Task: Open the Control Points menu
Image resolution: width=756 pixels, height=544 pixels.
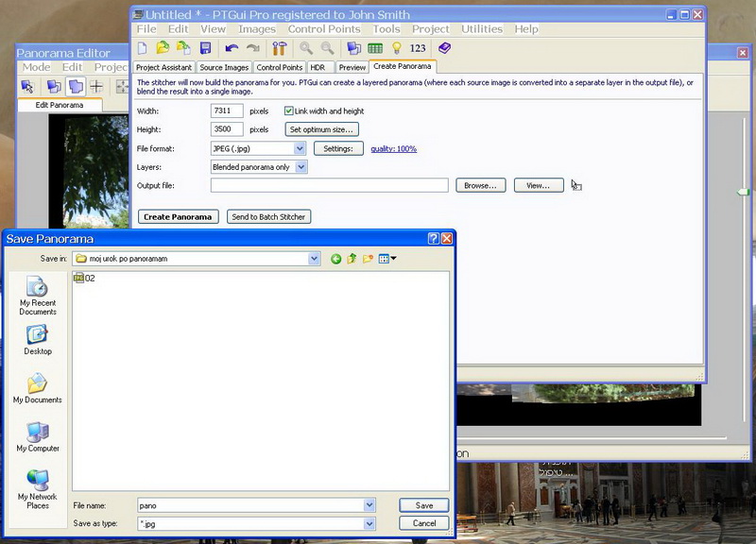Action: click(324, 29)
